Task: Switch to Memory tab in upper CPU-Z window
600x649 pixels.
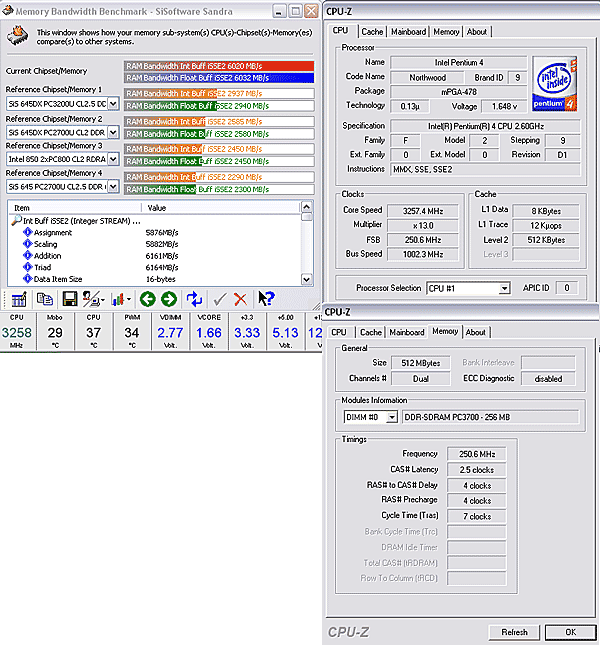Action: coord(446,32)
